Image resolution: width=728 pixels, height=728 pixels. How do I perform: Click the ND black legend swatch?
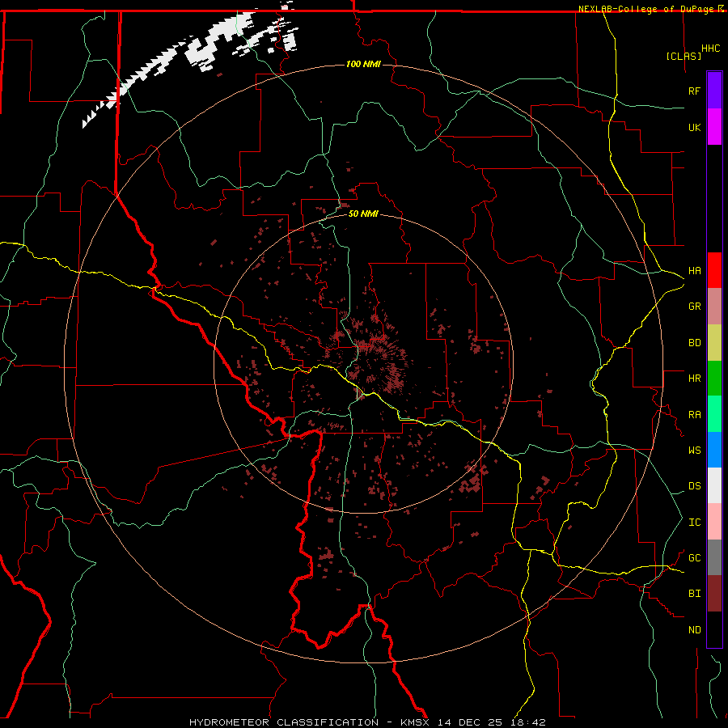(714, 629)
